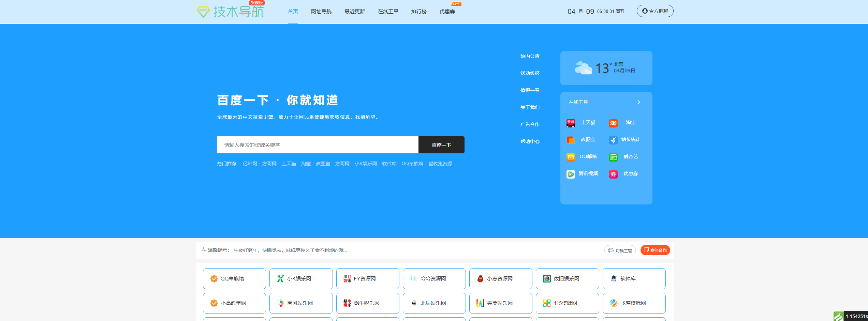Open the 广告合作 link

pyautogui.click(x=530, y=125)
